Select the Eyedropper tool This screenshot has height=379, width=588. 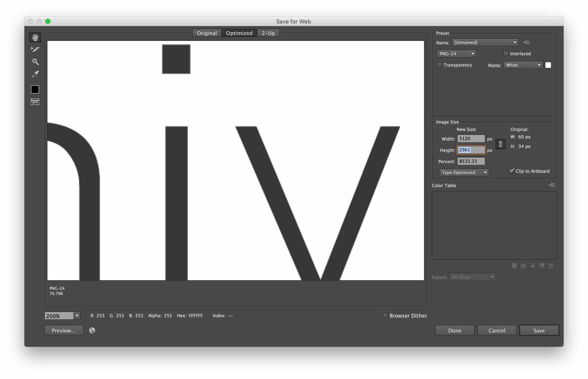tap(35, 74)
